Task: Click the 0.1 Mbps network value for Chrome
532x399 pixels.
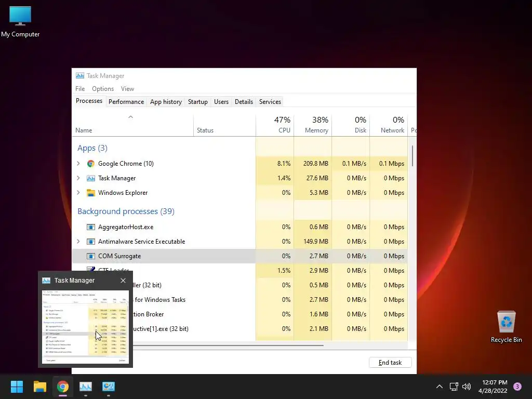Action: [389, 164]
